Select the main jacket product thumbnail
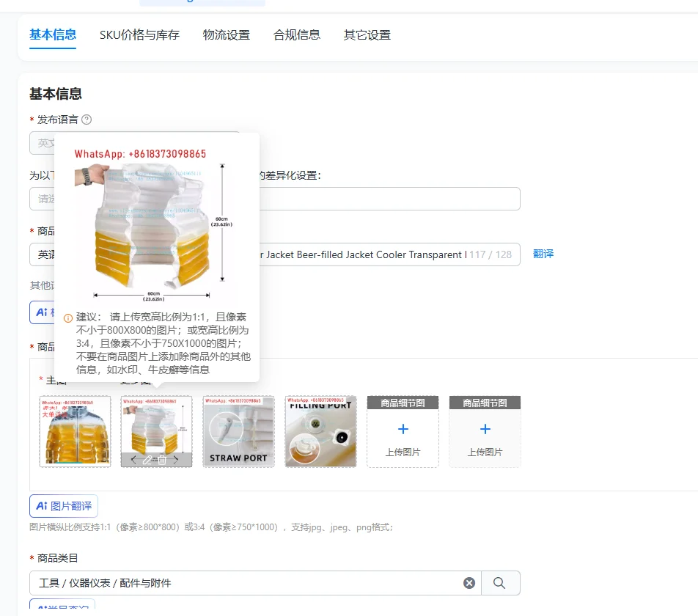This screenshot has width=698, height=616. [75, 431]
